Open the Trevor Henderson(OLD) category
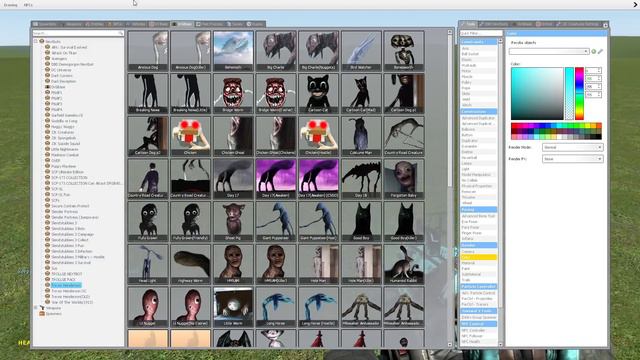Viewport: 640px width, 360px height. tap(71, 297)
